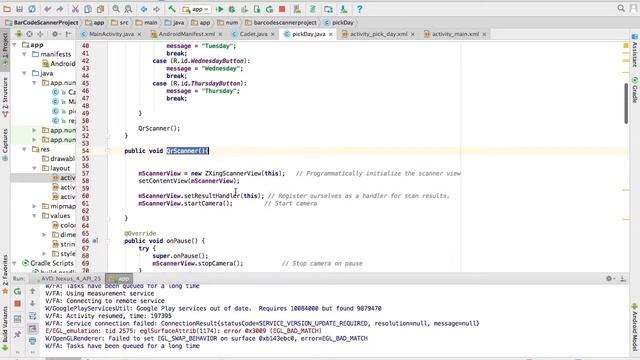The image size is (640, 360).
Task: Close the pickDay.java tab
Action: pos(331,34)
